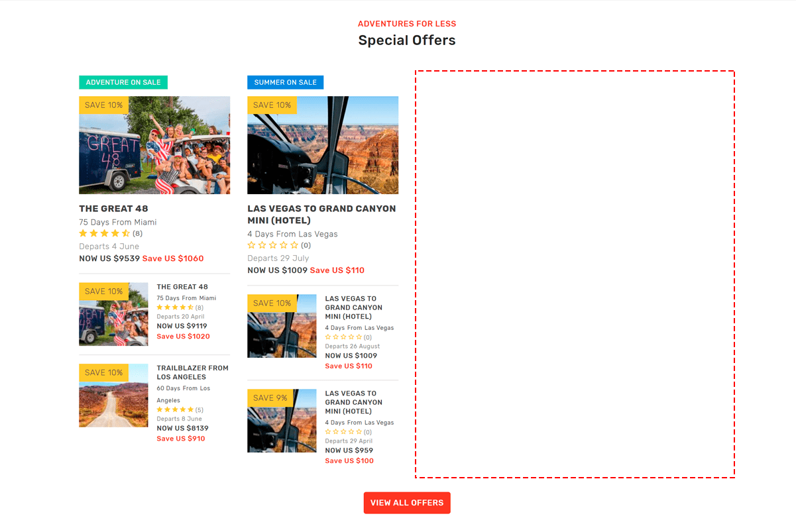Click star rating of featured Great 48 (8)

point(104,233)
